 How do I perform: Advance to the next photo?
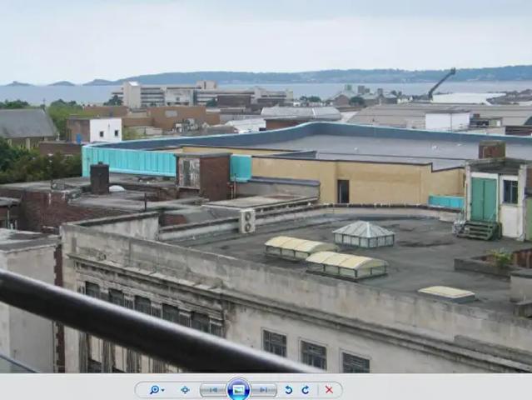(x=264, y=390)
